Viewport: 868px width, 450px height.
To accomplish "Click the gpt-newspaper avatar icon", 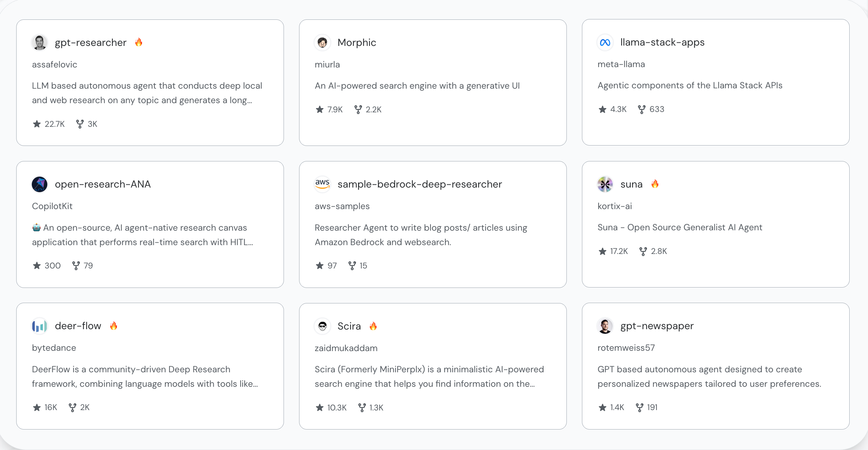I will pos(605,326).
